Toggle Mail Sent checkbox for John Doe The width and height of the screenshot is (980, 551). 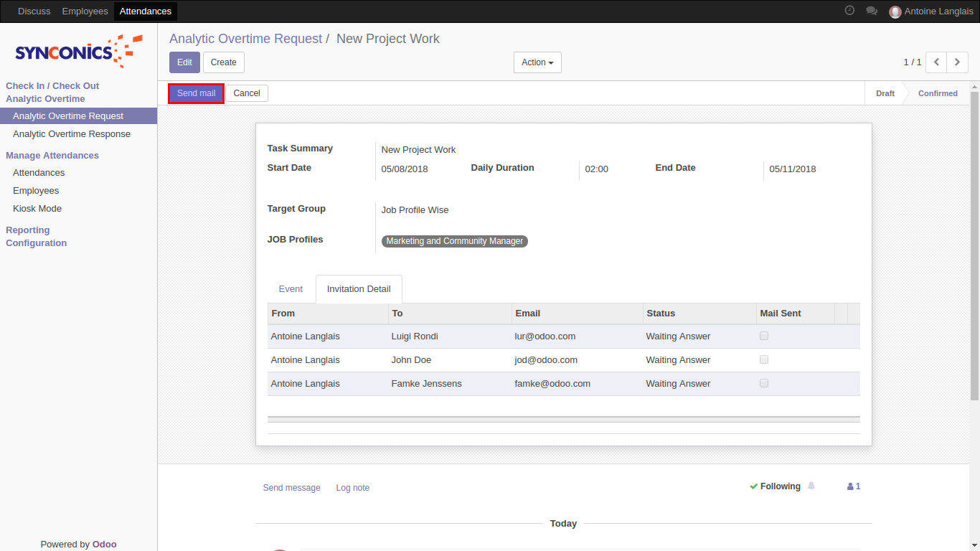tap(764, 359)
